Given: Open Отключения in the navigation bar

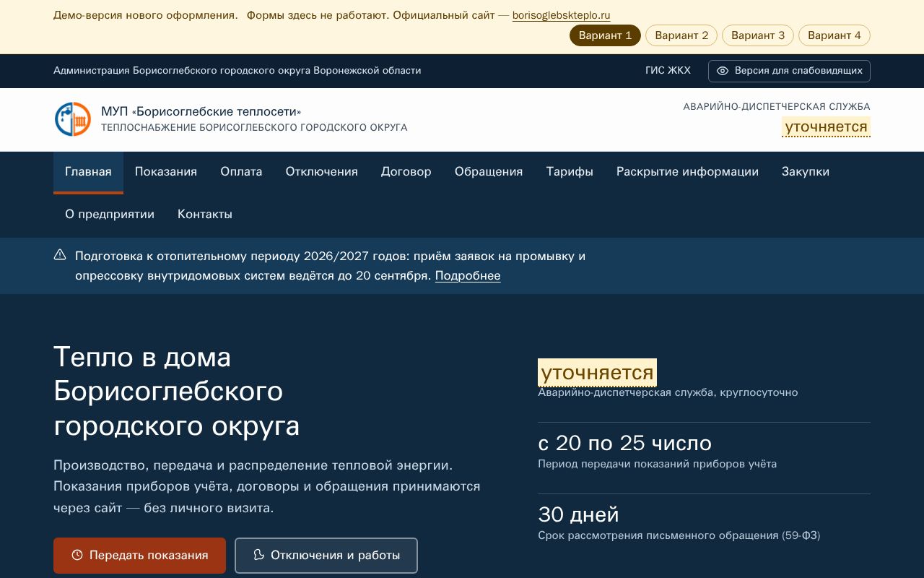Looking at the screenshot, I should pyautogui.click(x=322, y=172).
